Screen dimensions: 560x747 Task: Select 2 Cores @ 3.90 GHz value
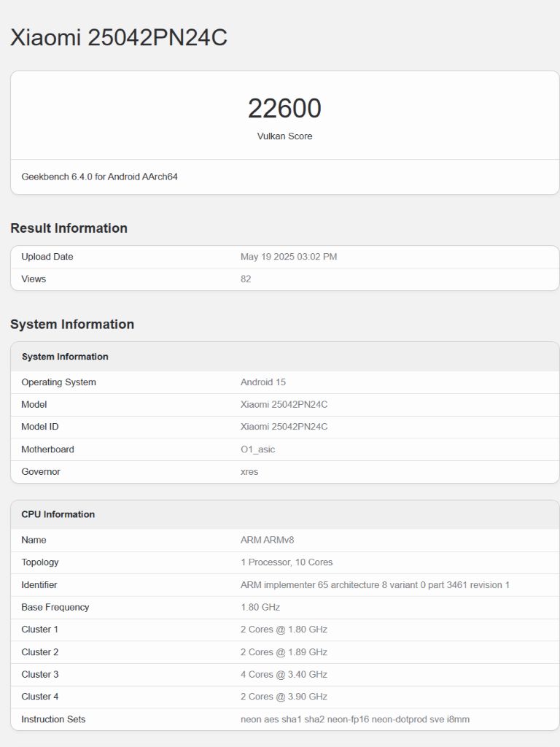pos(284,697)
